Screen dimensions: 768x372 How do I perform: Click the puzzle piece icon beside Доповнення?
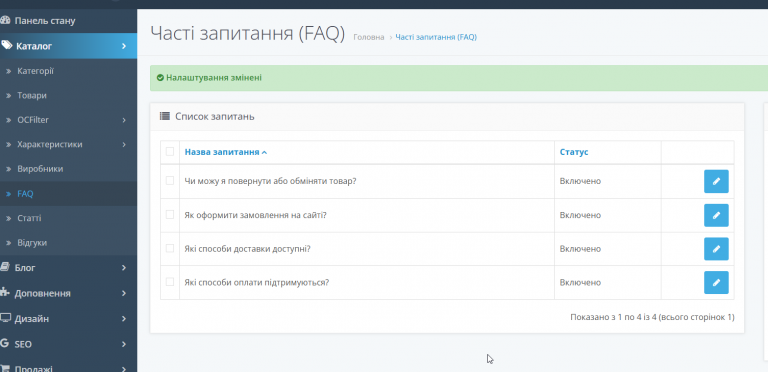click(4, 292)
